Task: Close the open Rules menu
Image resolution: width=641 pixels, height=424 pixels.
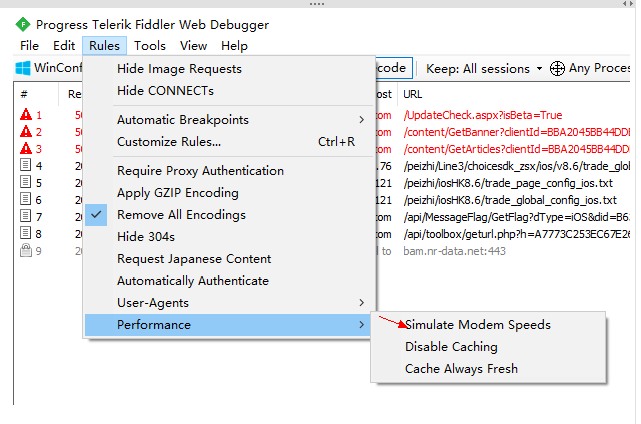Action: (104, 46)
